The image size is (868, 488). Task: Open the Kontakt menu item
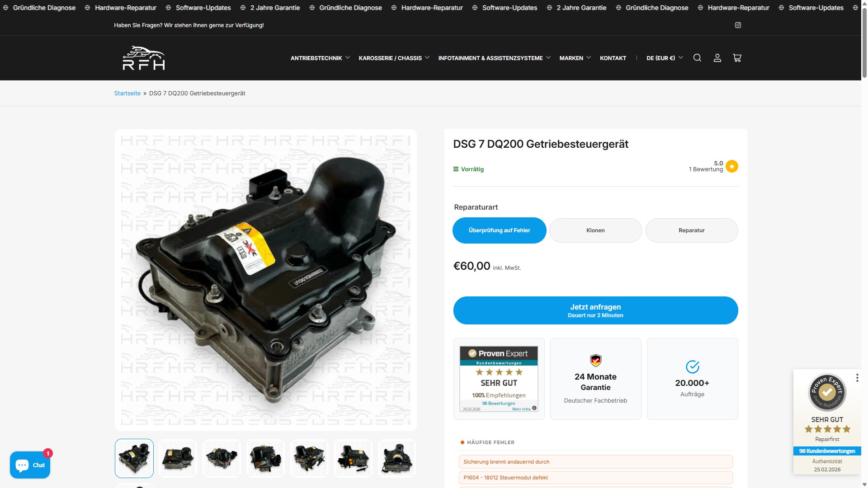613,58
